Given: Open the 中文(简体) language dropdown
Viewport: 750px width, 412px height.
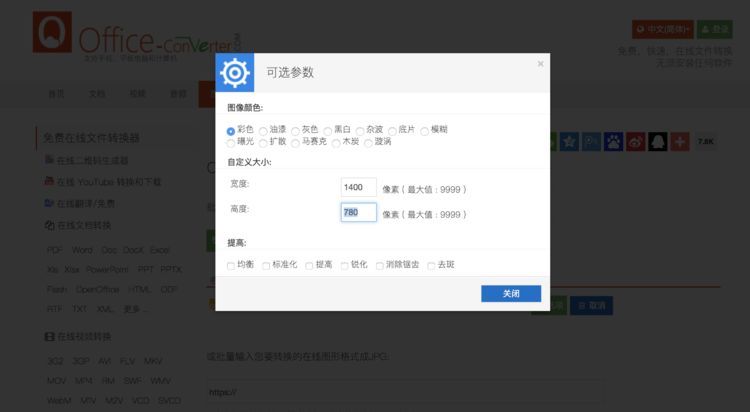Looking at the screenshot, I should tap(662, 30).
